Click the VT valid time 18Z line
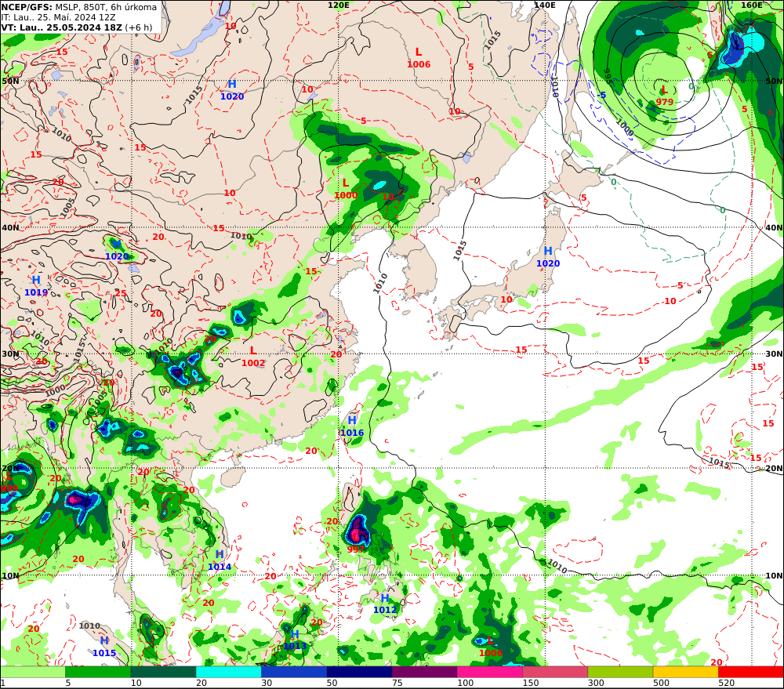The height and width of the screenshot is (689, 784). pyautogui.click(x=77, y=27)
